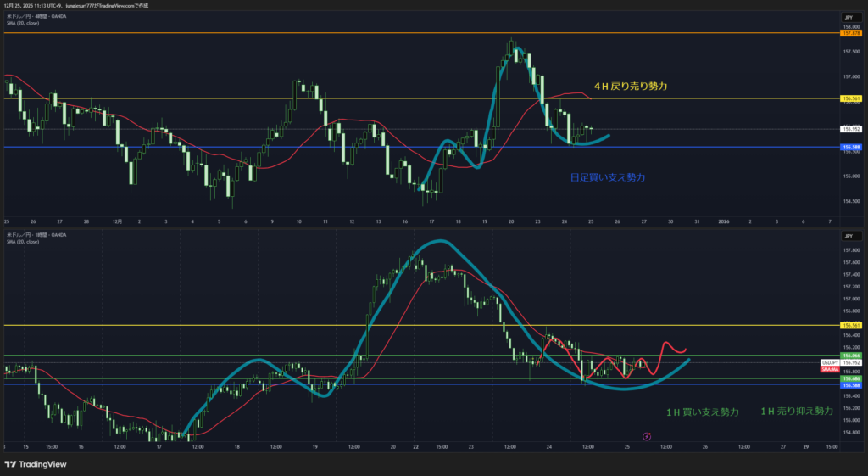The height and width of the screenshot is (476, 868).
Task: Click the purple lightning event marker icon
Action: click(x=647, y=436)
